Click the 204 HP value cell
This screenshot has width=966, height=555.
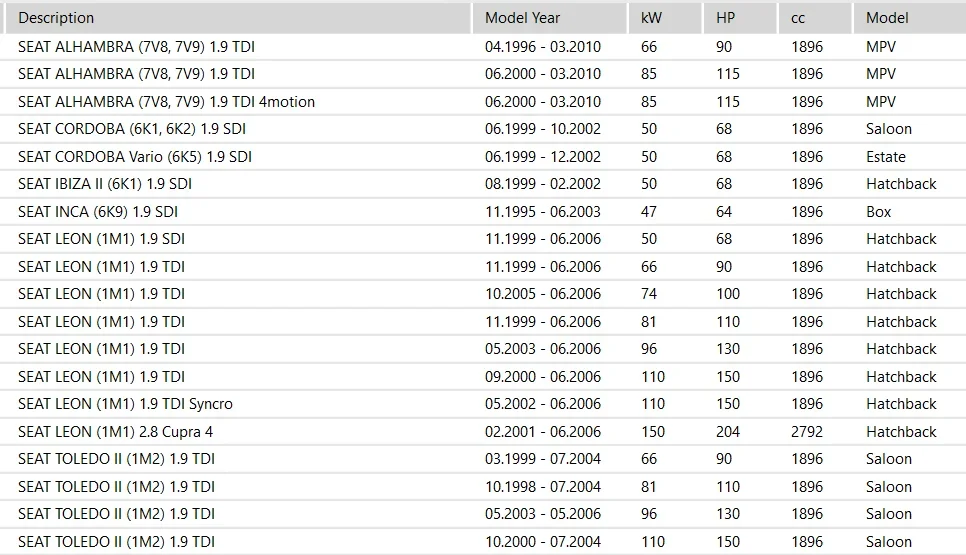click(728, 432)
